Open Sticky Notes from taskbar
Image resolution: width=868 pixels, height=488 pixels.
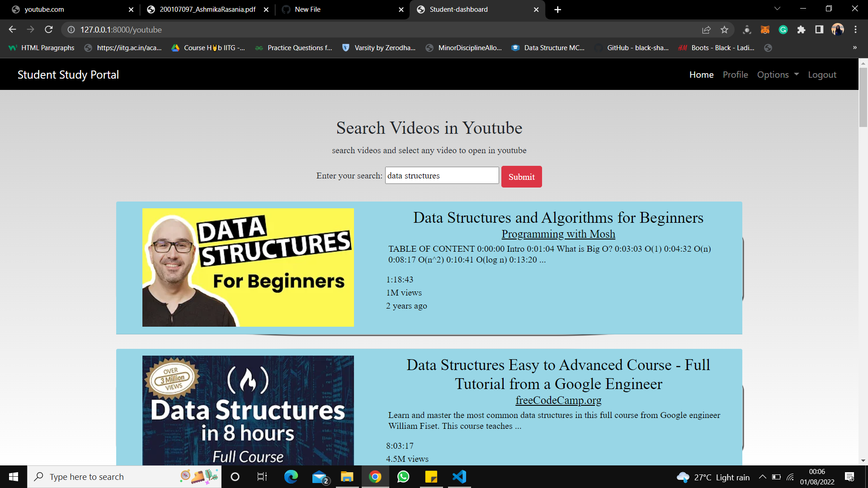pos(431,477)
